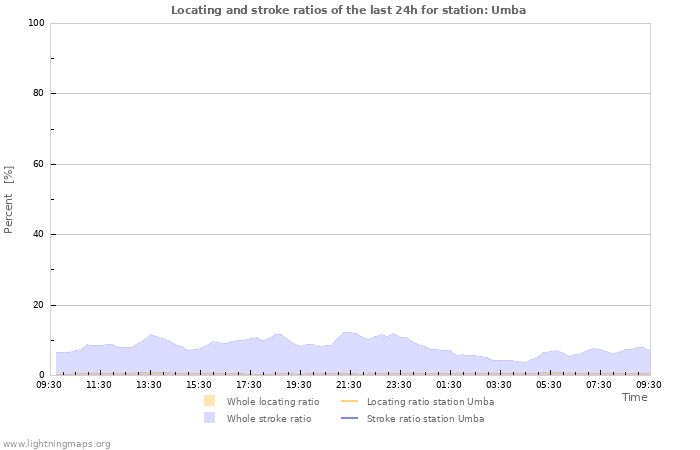Select the Whole locating ratio legend label

pyautogui.click(x=273, y=401)
